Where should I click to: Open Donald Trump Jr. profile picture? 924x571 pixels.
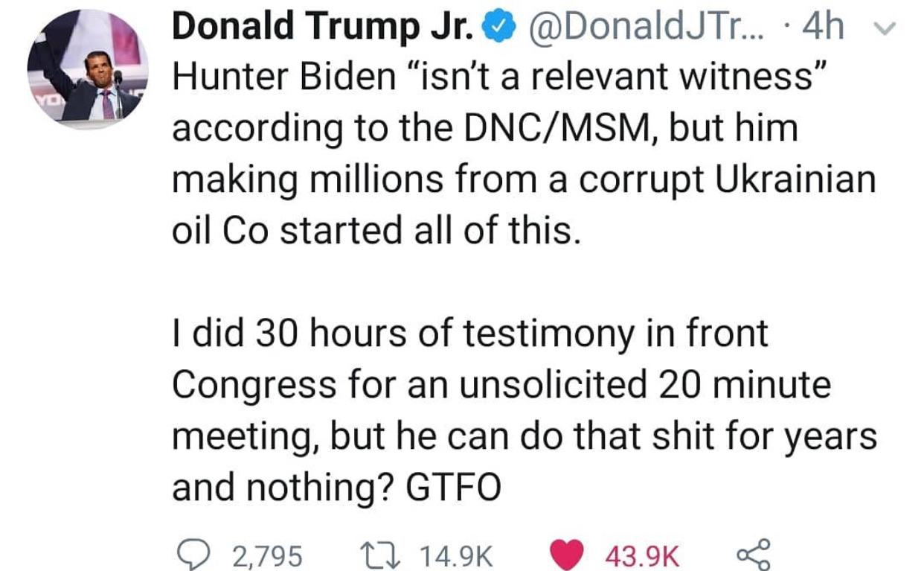pyautogui.click(x=88, y=69)
